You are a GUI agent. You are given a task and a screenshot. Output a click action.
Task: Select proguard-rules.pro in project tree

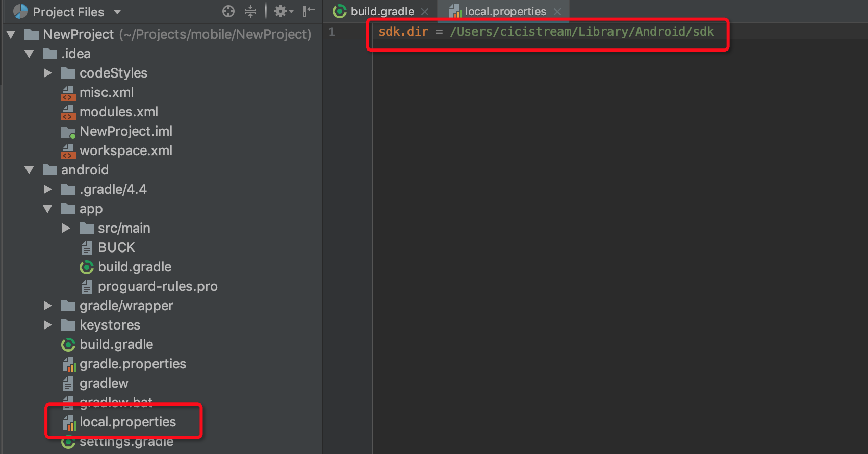coord(157,286)
